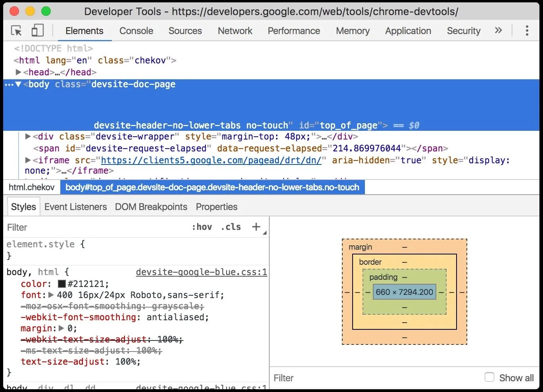Open the Properties pane
Viewport: 543px width, 392px height.
217,207
